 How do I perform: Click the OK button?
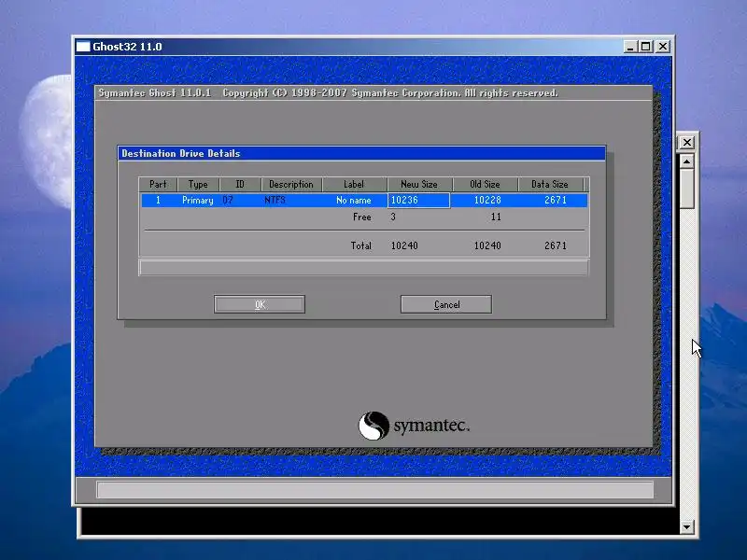coord(260,304)
